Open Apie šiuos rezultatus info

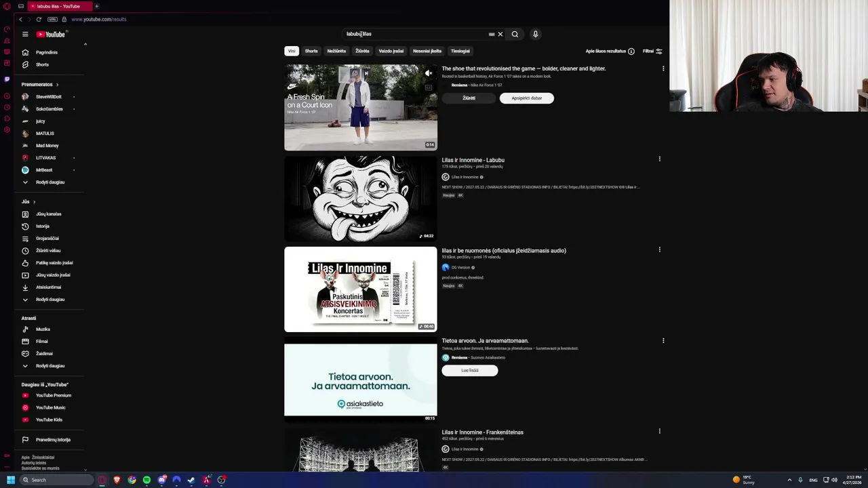[x=610, y=51]
